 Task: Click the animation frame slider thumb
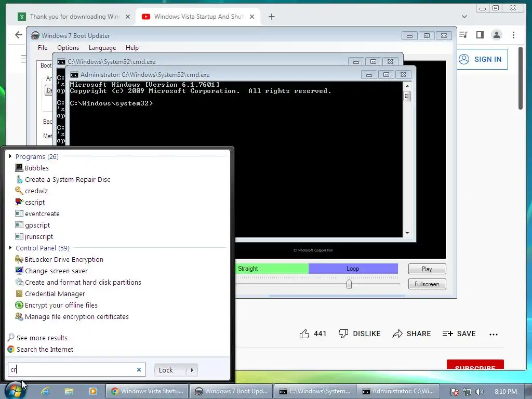(349, 284)
